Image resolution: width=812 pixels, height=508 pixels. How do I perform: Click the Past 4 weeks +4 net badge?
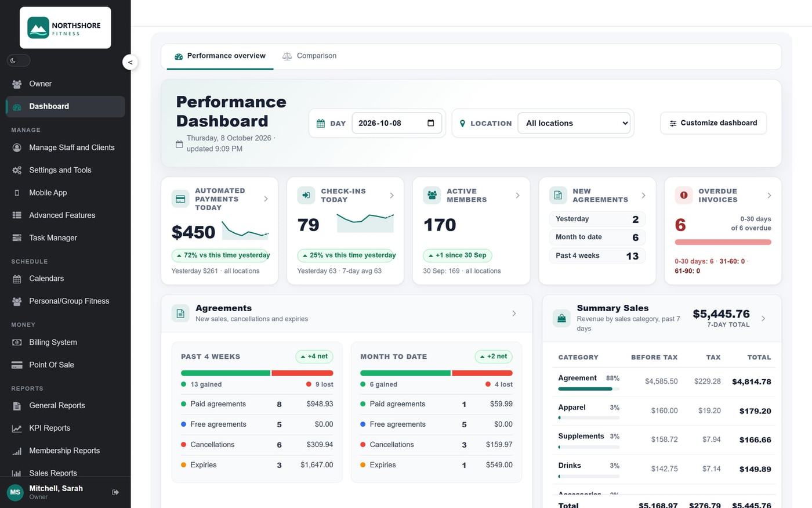point(314,356)
